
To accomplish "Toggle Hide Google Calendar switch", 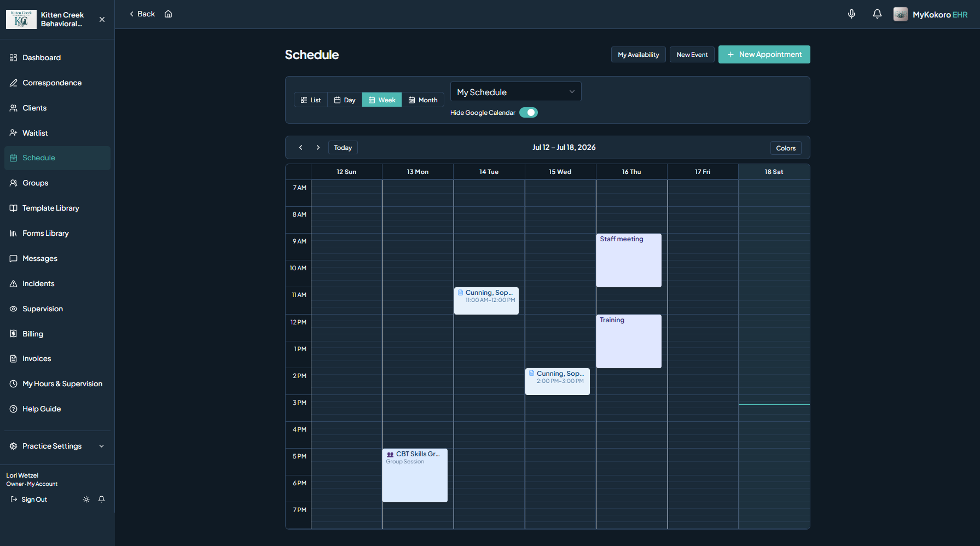I will 529,113.
